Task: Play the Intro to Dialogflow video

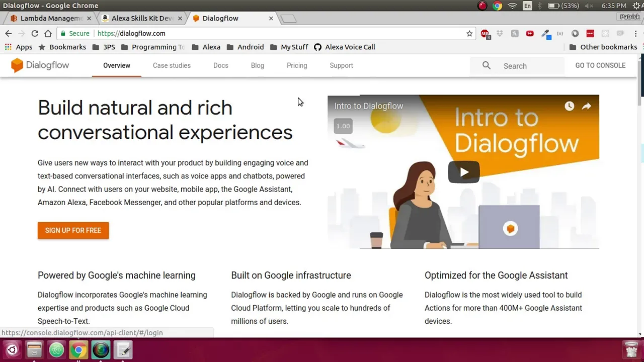Action: pos(463,172)
